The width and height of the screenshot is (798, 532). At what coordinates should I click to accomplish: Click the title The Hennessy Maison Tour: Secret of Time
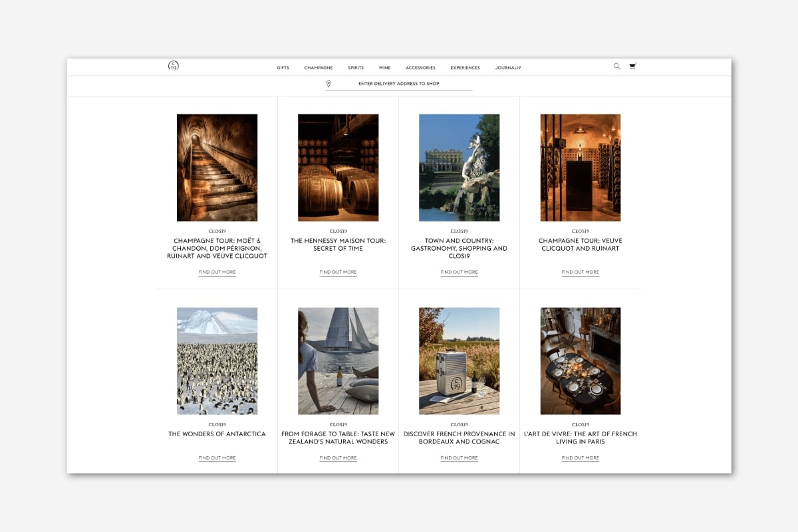pyautogui.click(x=338, y=245)
